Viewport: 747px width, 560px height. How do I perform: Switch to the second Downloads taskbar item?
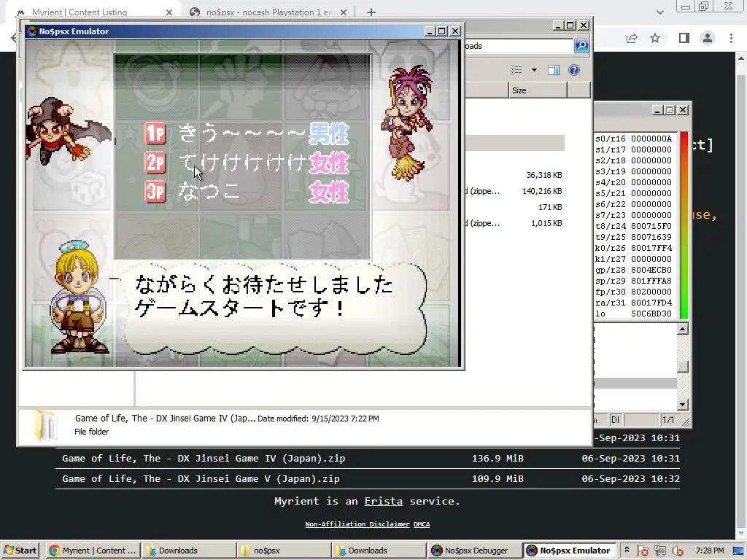point(379,551)
